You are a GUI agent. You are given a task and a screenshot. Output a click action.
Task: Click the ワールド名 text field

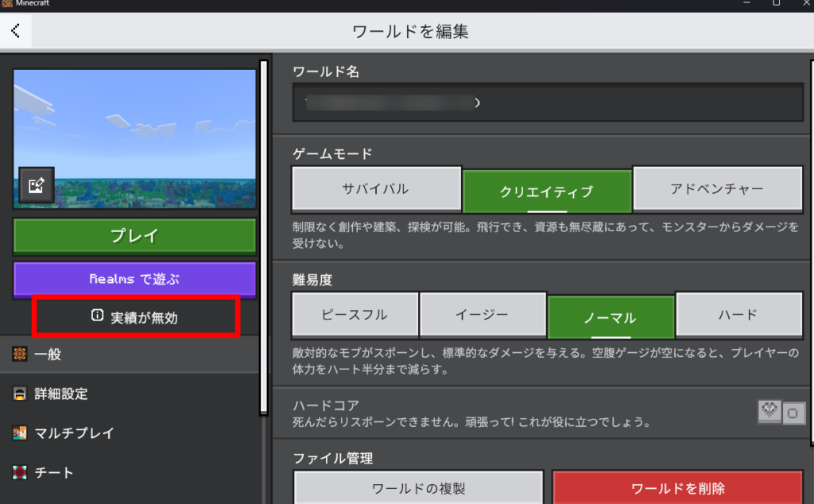(x=548, y=103)
